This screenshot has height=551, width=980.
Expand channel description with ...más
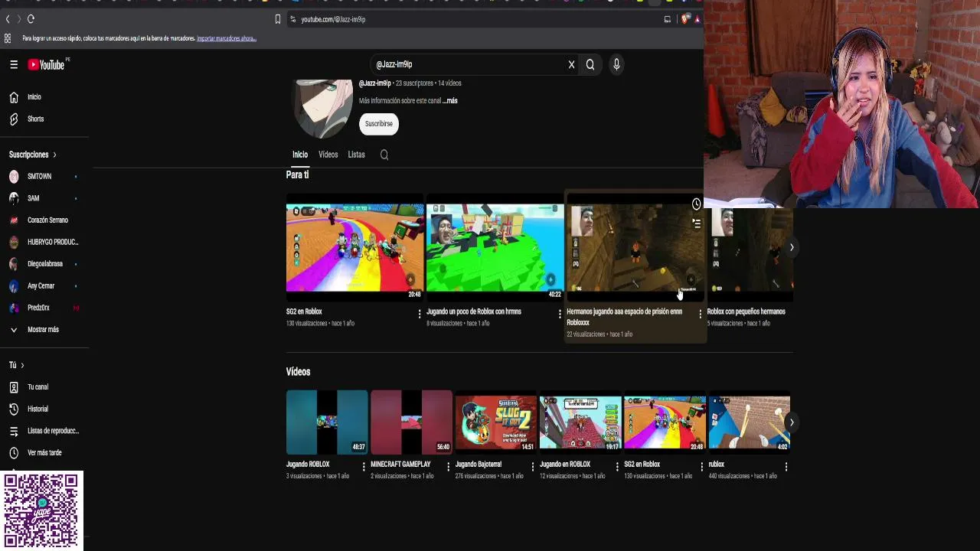pyautogui.click(x=450, y=101)
